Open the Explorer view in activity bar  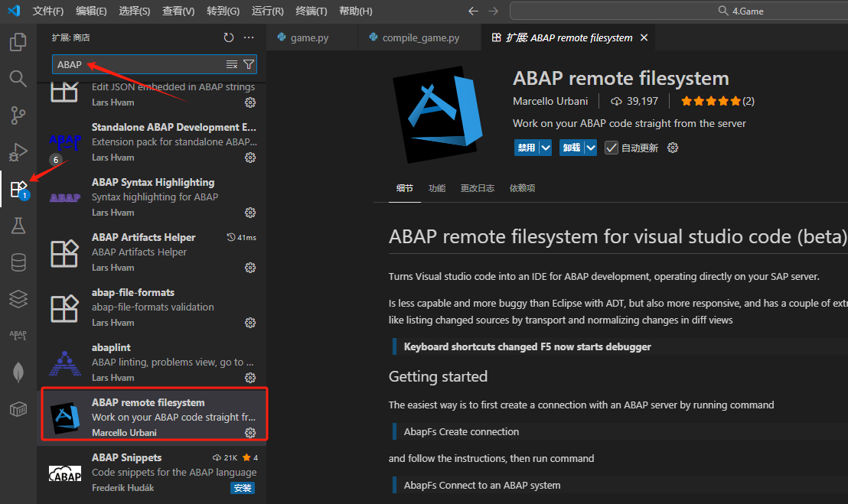tap(18, 41)
